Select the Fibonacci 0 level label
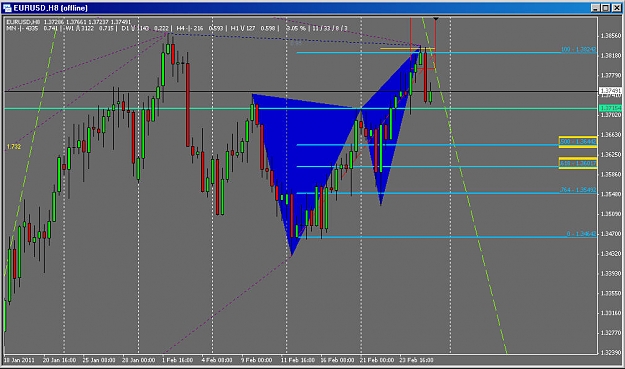 (x=581, y=234)
